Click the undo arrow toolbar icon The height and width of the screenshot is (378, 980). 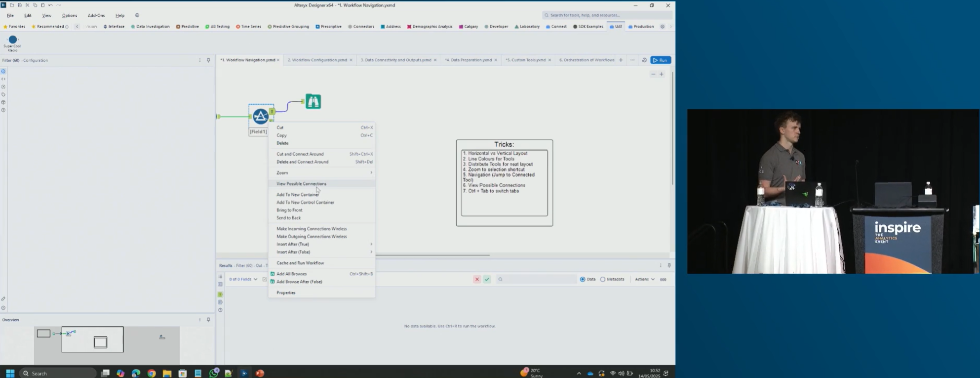[x=50, y=5]
